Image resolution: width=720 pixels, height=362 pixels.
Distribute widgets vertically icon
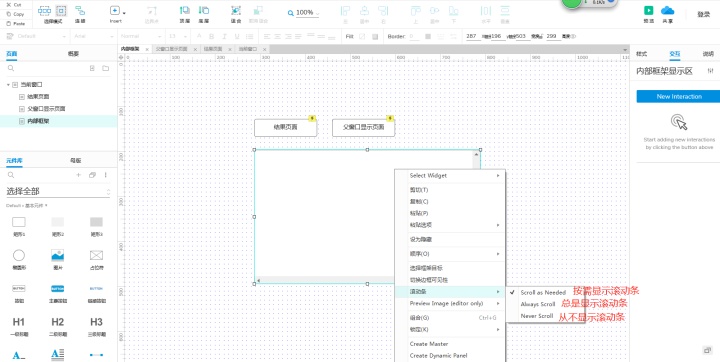pyautogui.click(x=505, y=11)
